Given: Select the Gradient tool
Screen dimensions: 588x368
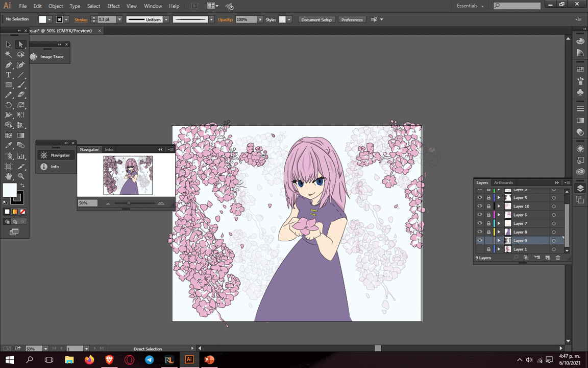Looking at the screenshot, I should 20,135.
